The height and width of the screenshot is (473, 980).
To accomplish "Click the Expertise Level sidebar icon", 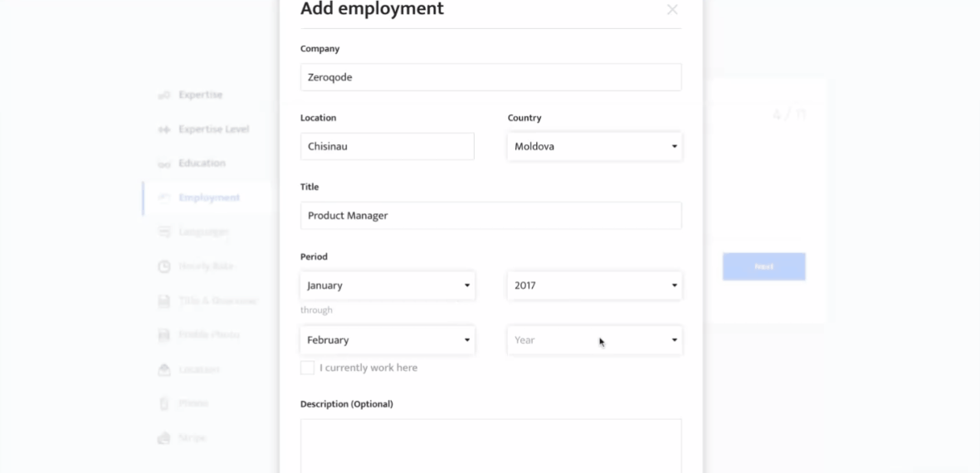I will pyautogui.click(x=164, y=129).
